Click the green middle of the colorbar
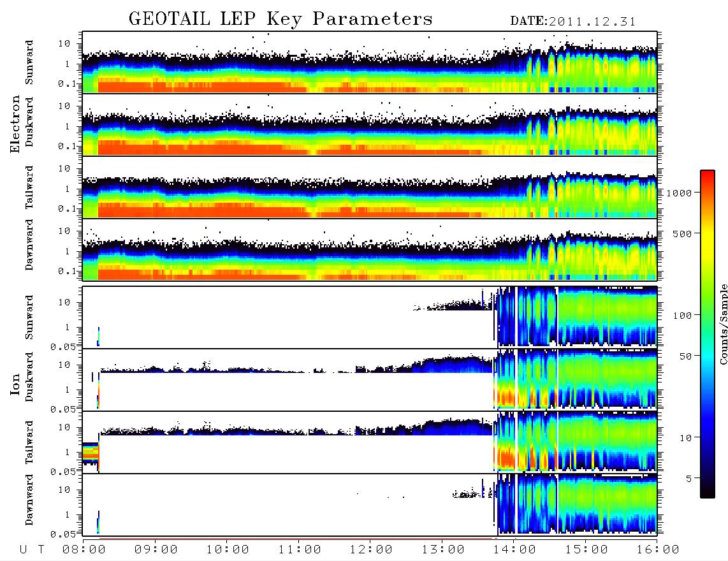The height and width of the screenshot is (561, 728). (x=708, y=297)
